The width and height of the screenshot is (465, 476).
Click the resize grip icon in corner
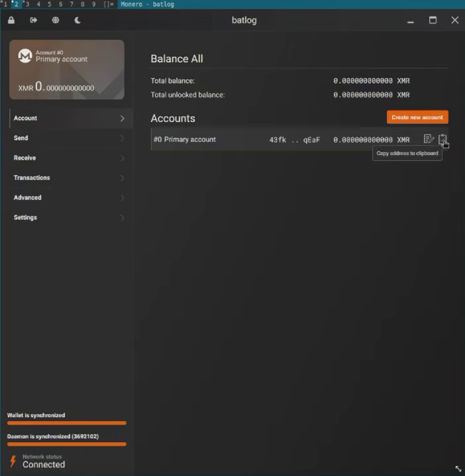coord(458,469)
